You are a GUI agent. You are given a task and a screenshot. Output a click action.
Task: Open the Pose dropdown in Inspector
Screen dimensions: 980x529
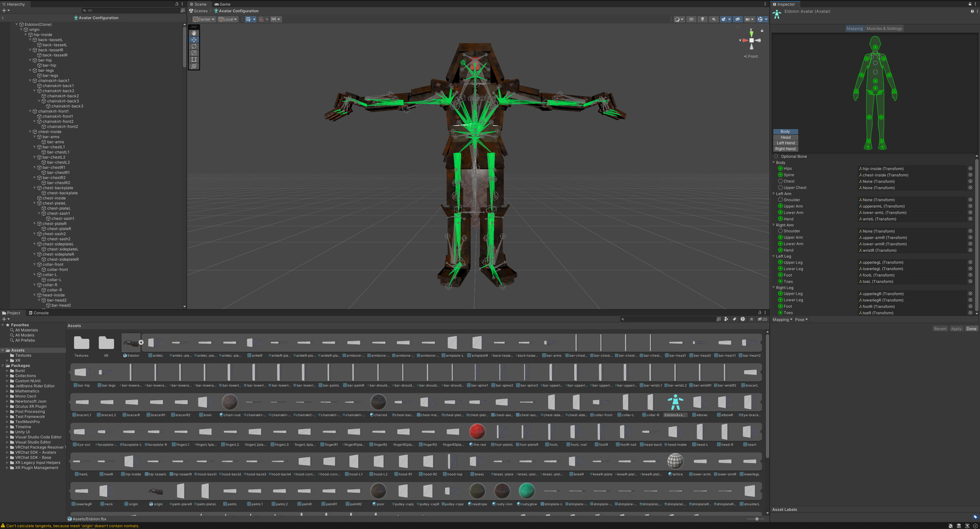click(801, 320)
